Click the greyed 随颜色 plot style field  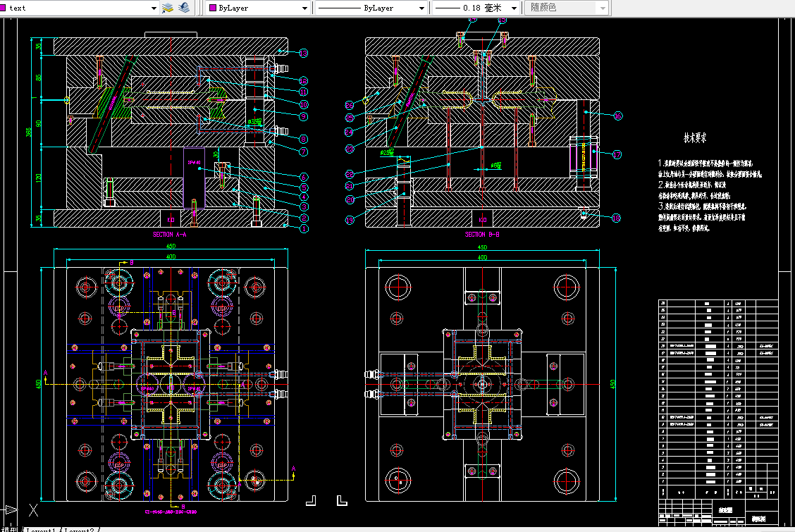click(567, 8)
